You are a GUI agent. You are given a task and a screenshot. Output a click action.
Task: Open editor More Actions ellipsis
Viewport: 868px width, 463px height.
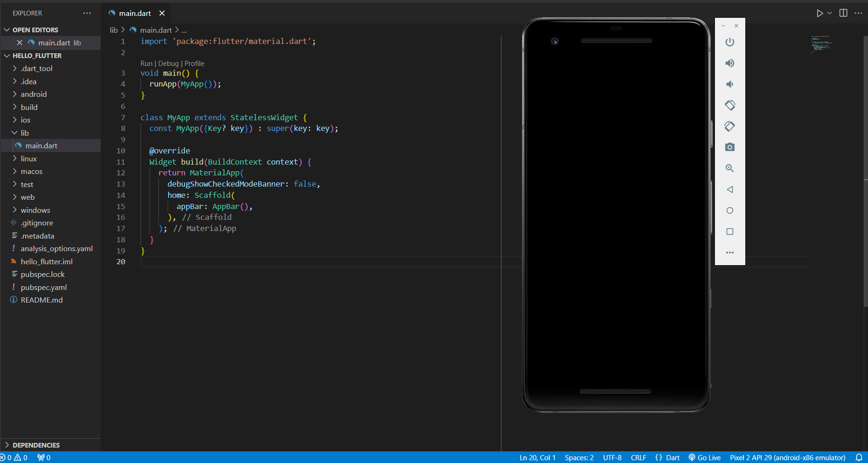[x=858, y=13]
